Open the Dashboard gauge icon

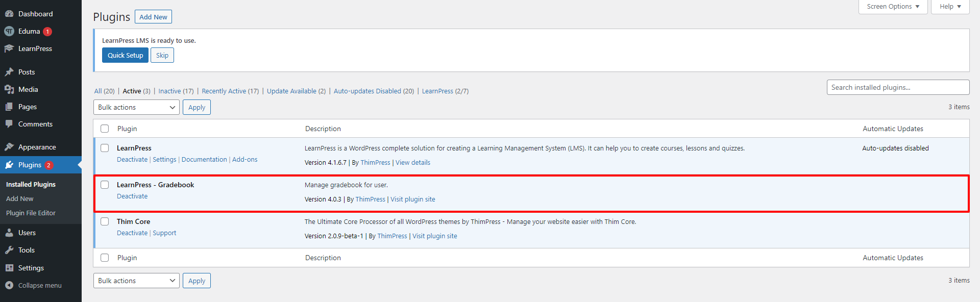point(9,14)
